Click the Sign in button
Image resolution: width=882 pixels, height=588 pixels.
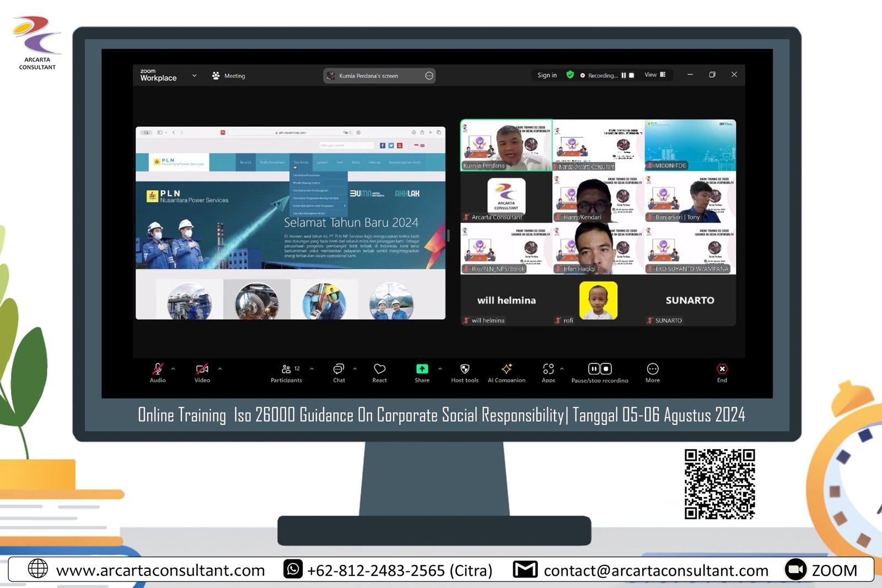point(547,75)
